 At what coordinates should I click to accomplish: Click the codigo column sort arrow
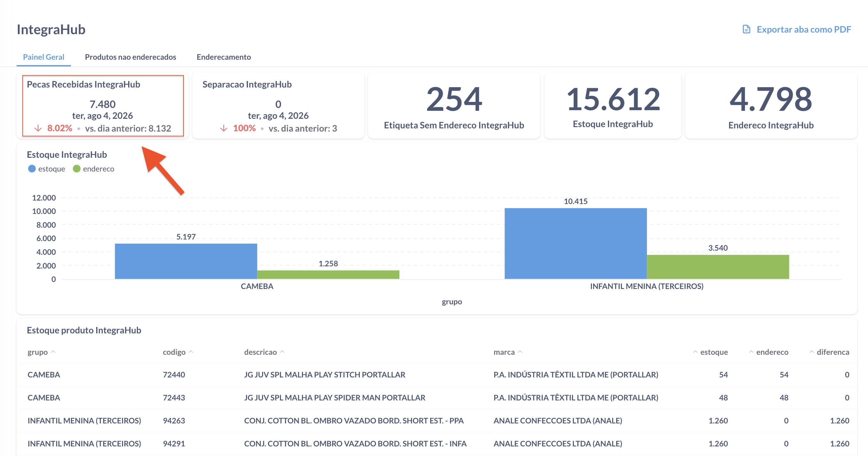191,352
